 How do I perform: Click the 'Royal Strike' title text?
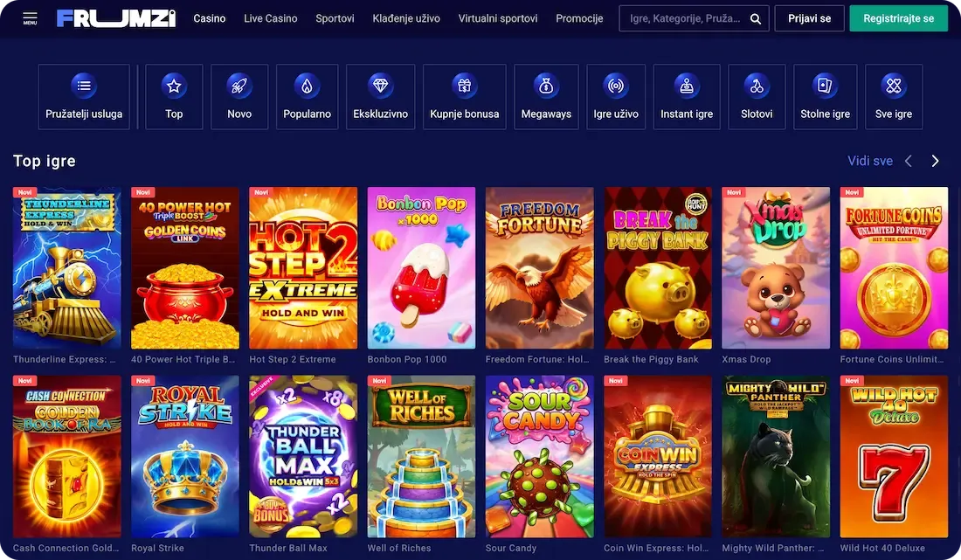click(x=157, y=549)
